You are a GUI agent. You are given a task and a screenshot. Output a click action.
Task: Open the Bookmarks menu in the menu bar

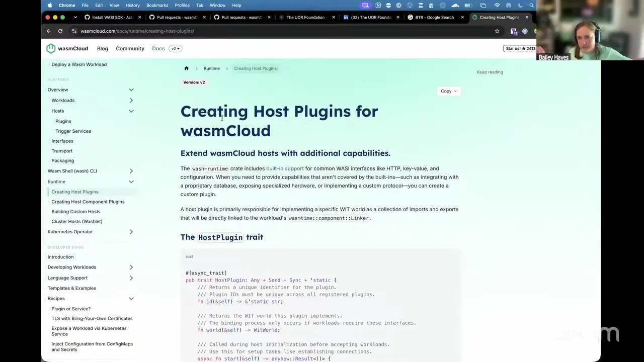(157, 5)
